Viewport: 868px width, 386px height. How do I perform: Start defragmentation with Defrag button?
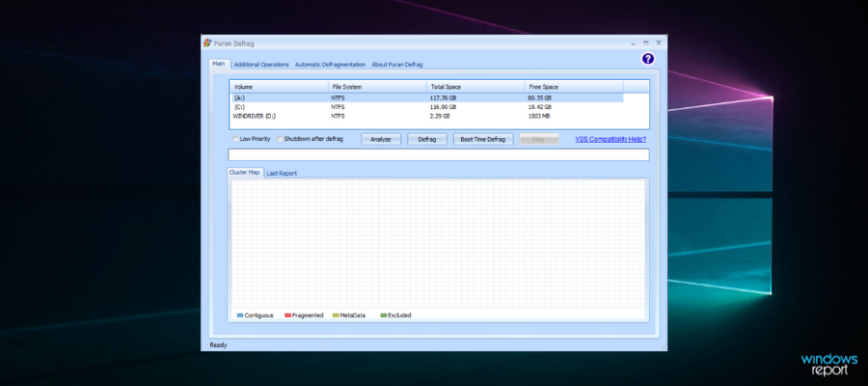click(427, 139)
